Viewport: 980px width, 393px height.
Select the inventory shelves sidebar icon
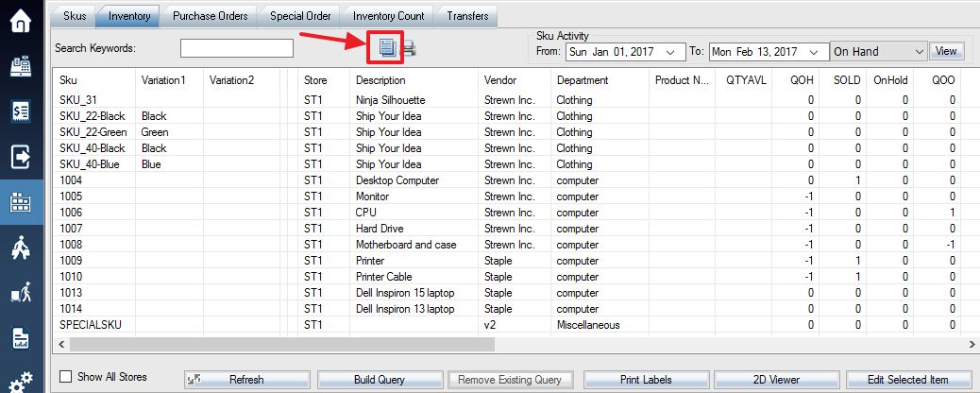point(22,202)
